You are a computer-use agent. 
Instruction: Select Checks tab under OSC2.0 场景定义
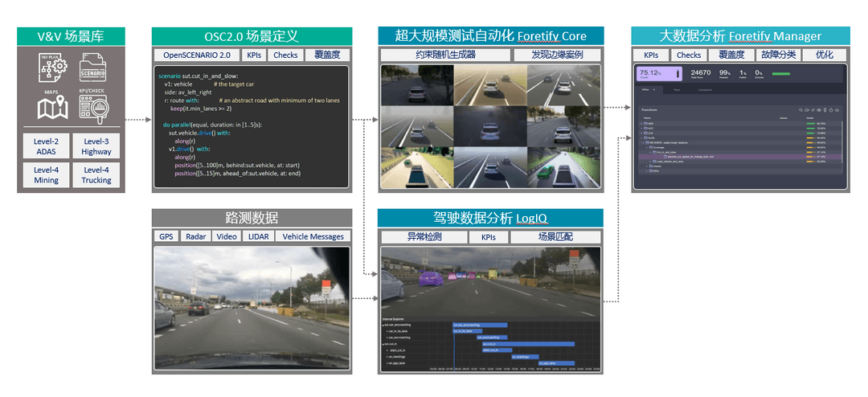point(285,55)
